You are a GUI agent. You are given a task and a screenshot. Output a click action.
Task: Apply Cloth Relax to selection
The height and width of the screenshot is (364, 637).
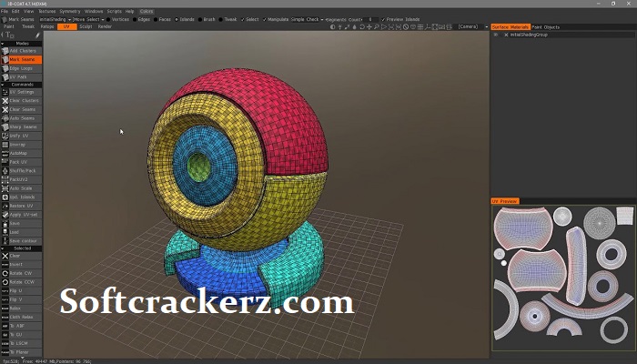21,317
